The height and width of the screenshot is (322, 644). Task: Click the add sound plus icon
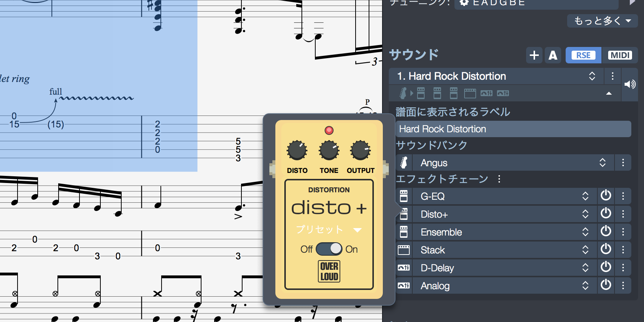534,55
